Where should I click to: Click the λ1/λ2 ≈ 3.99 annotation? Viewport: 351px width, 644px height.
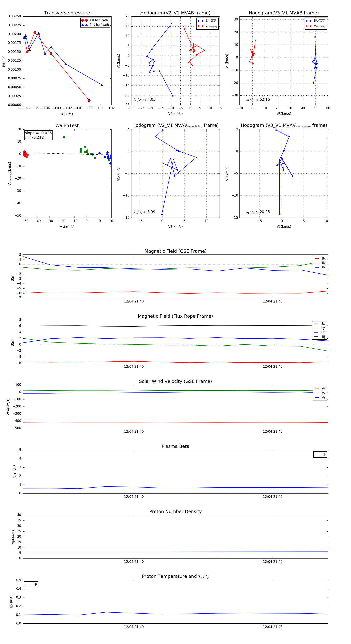[x=144, y=212]
